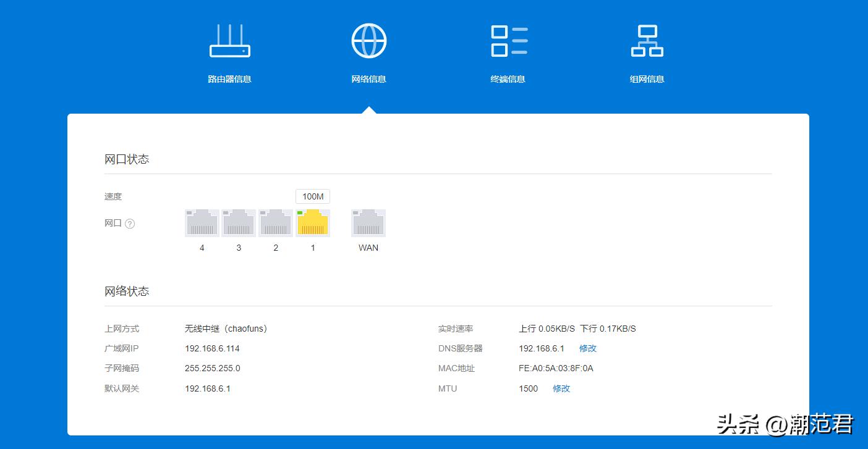Open the 组网信息 tab label

[647, 79]
